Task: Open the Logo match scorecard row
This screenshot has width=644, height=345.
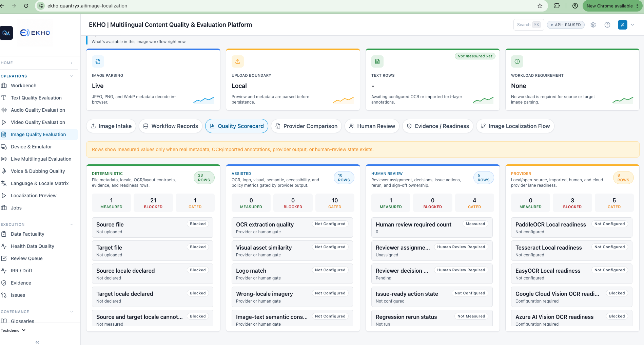Action: pos(292,274)
